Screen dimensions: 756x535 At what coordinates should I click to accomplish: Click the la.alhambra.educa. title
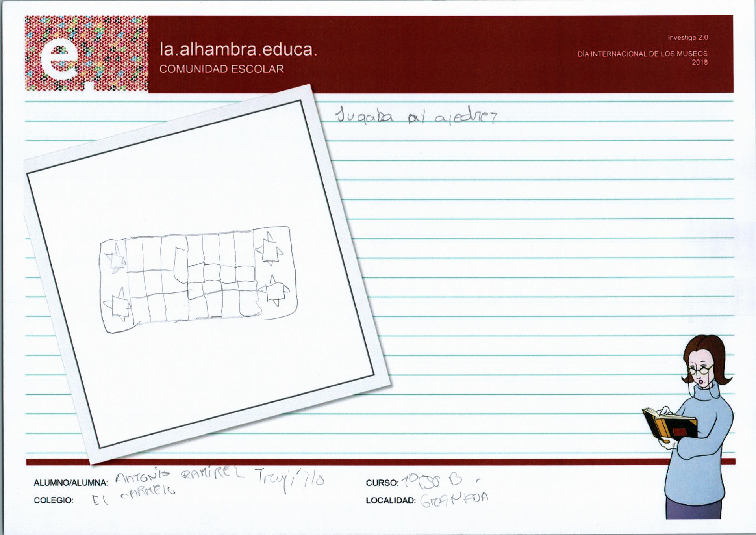(238, 50)
